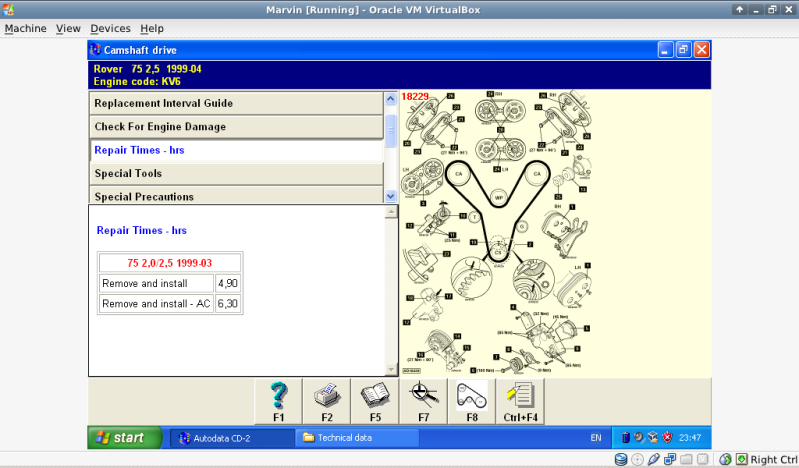799x468 pixels.
Task: Click the red diagram number 18229
Action: coord(415,96)
